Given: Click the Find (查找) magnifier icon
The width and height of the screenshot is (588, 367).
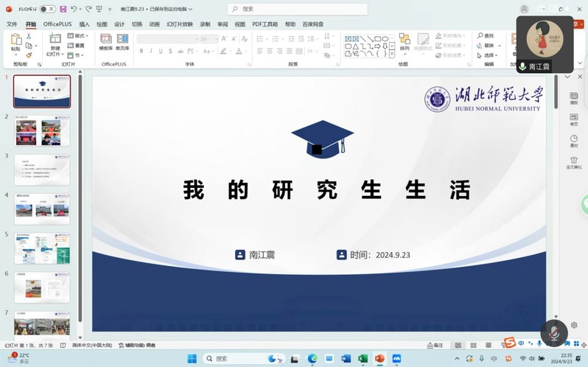Looking at the screenshot, I should pos(480,35).
